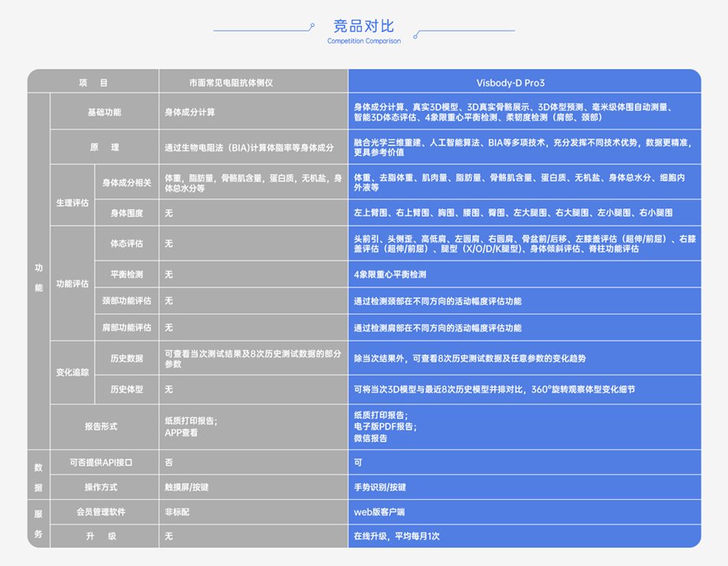Click the vertical "服务" category label
Screen dimensions: 728x566
(x=38, y=524)
